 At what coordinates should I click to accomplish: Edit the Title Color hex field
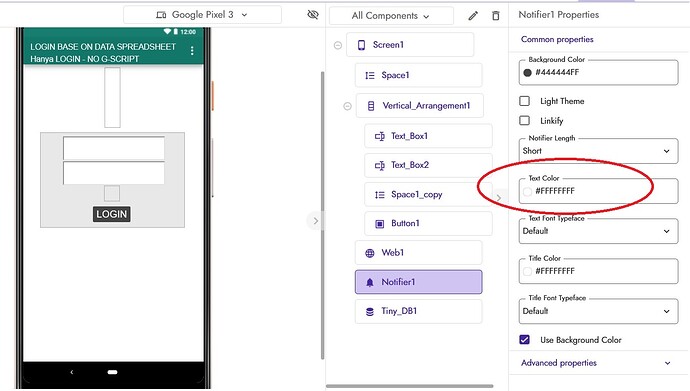(x=598, y=271)
